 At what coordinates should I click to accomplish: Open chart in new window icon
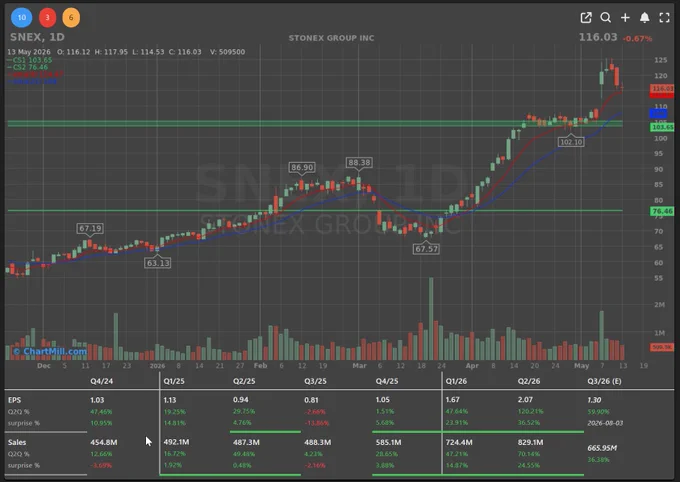[x=586, y=17]
